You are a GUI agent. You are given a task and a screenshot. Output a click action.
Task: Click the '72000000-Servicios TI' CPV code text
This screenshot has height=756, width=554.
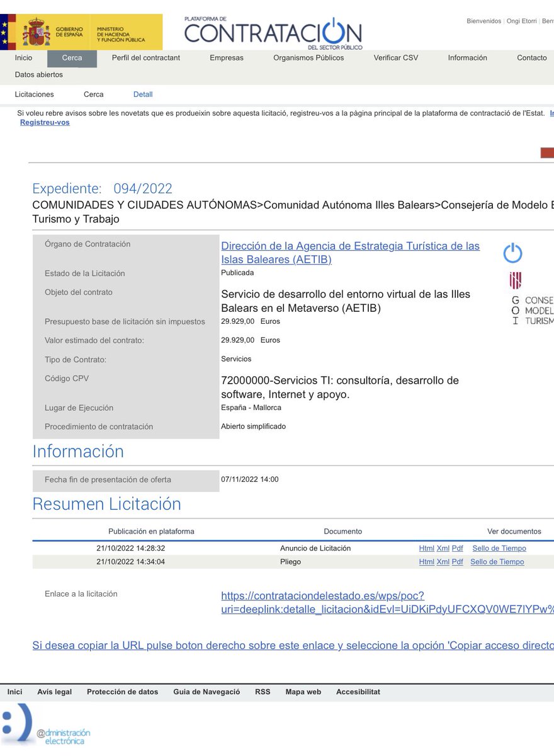coord(340,387)
